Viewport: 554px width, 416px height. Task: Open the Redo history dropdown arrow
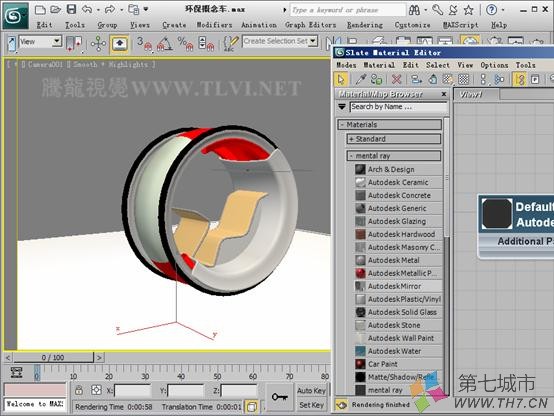click(121, 10)
